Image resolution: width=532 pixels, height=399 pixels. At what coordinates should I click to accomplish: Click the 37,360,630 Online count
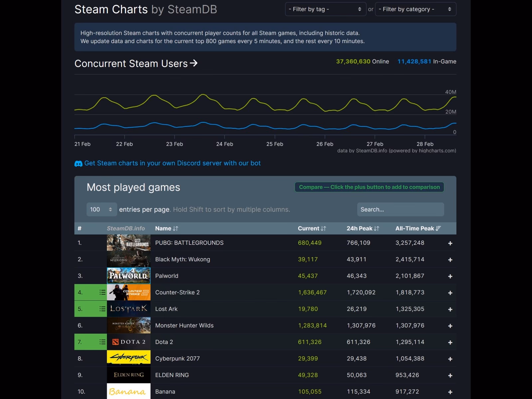(x=362, y=62)
